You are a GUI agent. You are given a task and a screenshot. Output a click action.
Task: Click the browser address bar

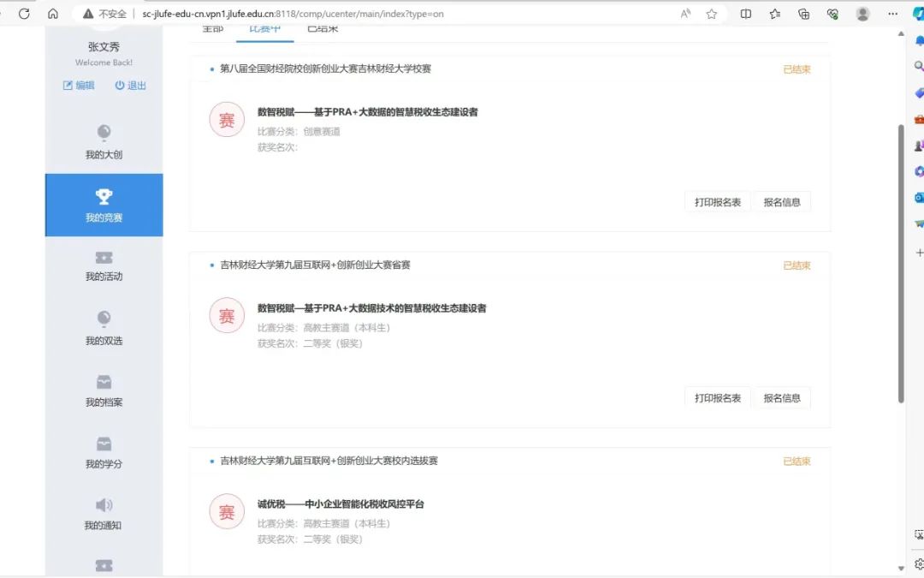[385, 14]
